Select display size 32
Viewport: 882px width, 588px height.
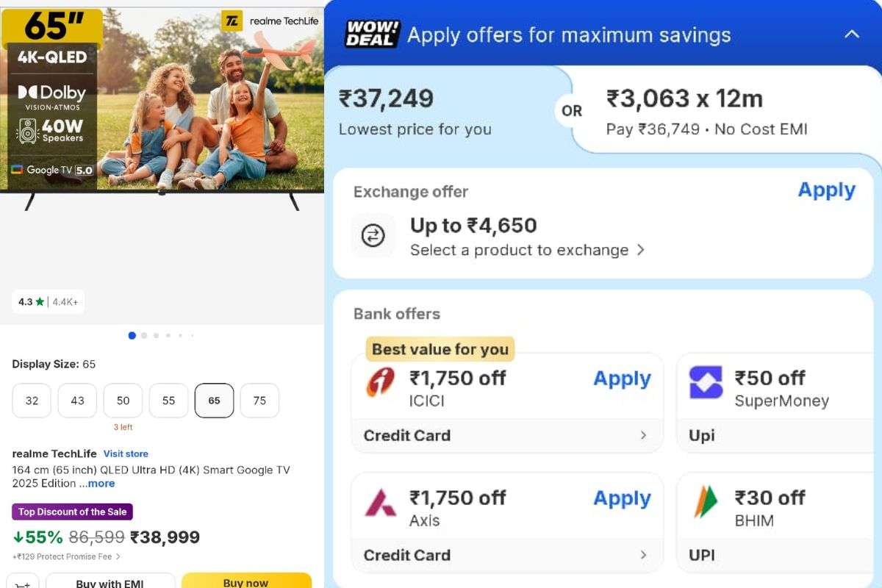[32, 401]
